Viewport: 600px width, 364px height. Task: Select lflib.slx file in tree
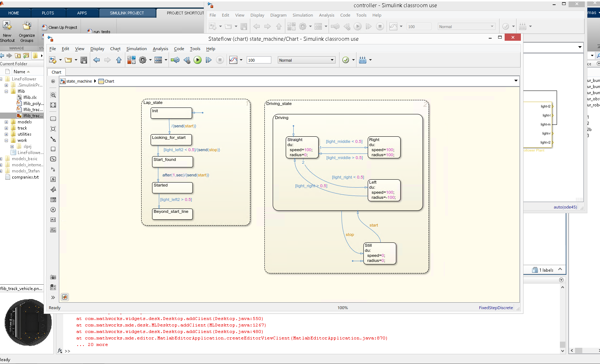[x=30, y=97]
